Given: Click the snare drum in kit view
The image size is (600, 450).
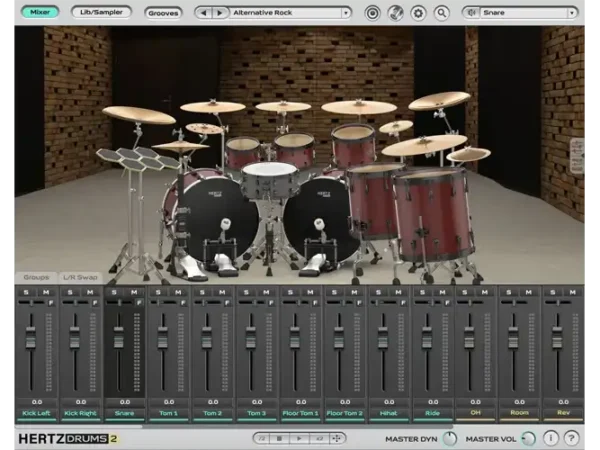Looking at the screenshot, I should (x=271, y=180).
